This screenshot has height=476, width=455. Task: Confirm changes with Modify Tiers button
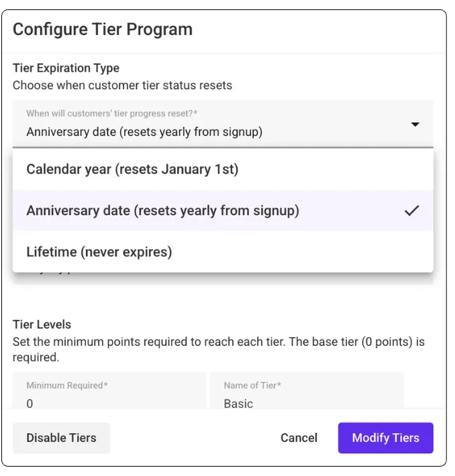pos(385,438)
